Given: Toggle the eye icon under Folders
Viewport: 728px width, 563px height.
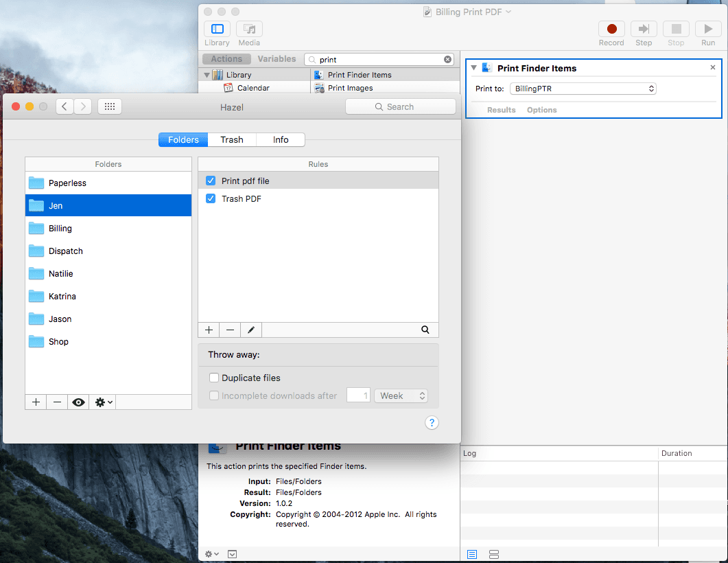Looking at the screenshot, I should (x=78, y=402).
